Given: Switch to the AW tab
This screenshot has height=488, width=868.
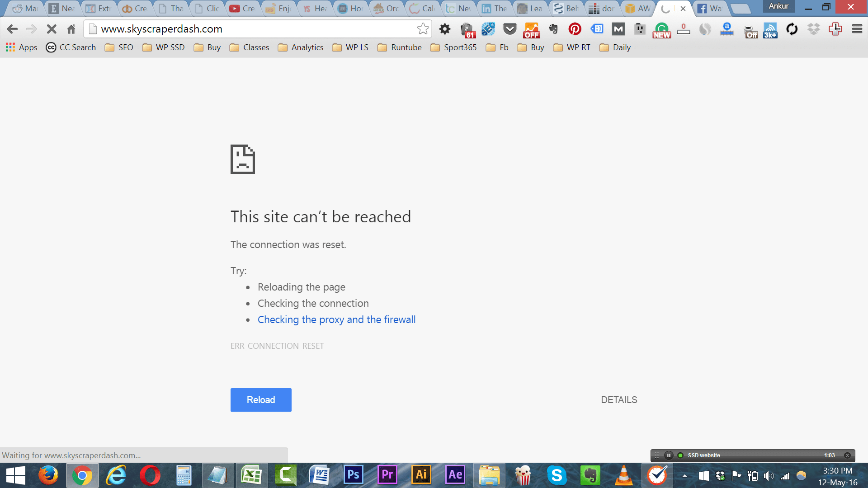Looking at the screenshot, I should pos(638,9).
